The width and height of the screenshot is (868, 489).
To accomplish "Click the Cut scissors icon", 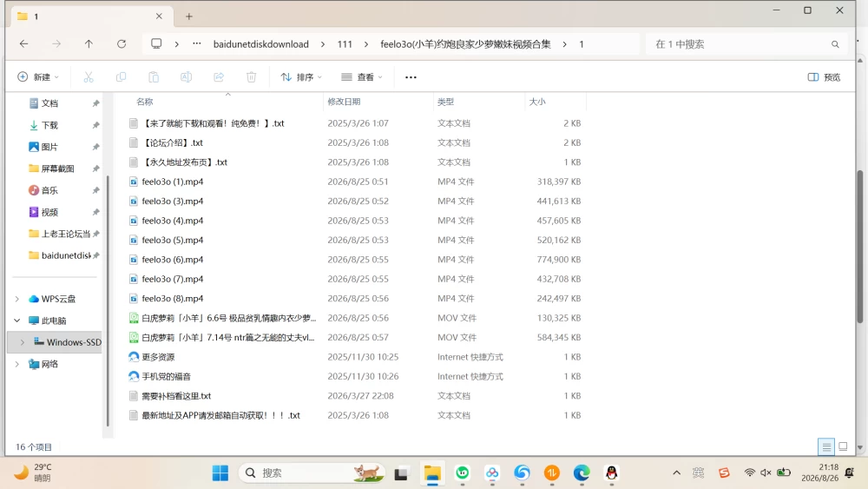I will 89,77.
